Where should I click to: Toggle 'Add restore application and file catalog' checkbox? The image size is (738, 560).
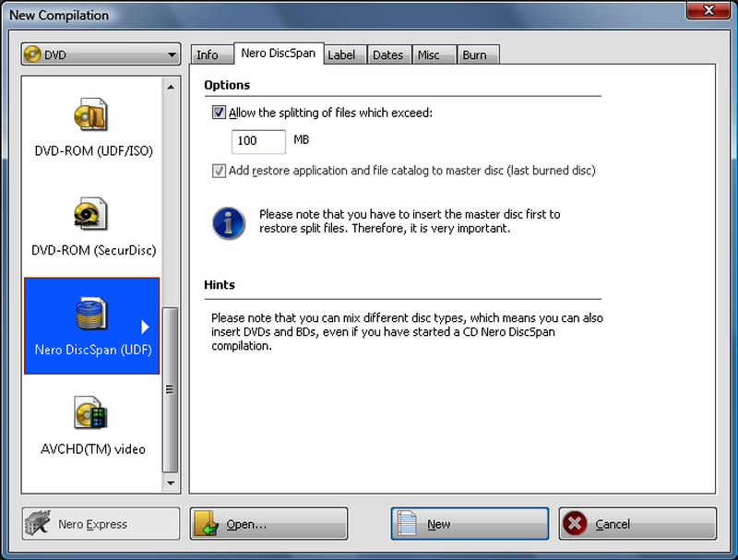click(219, 170)
